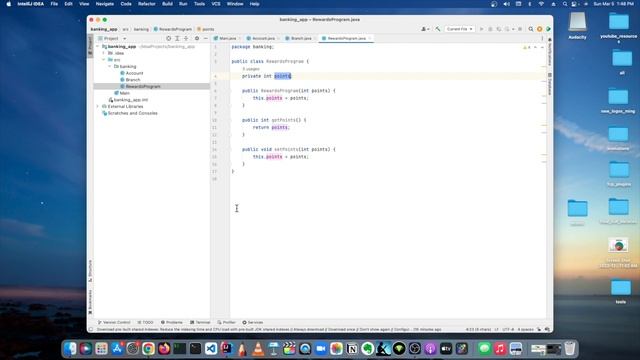The width and height of the screenshot is (640, 360).
Task: Collapse the src folder node
Action: (104, 60)
